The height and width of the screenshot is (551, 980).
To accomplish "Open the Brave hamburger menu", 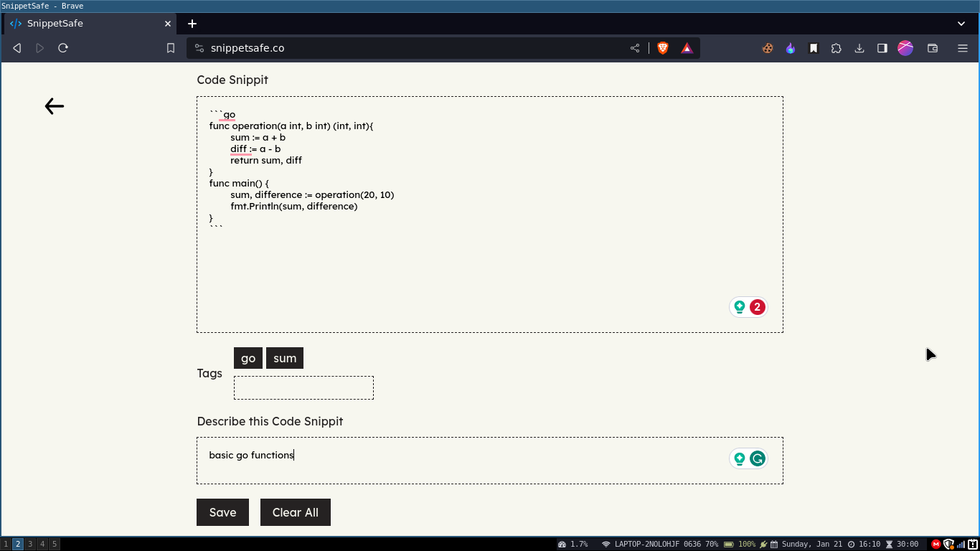I will pyautogui.click(x=963, y=48).
